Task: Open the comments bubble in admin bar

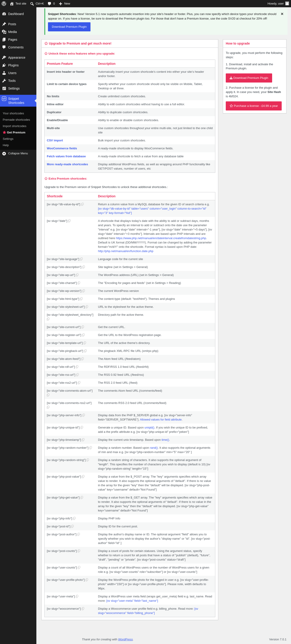Action: point(51,3)
